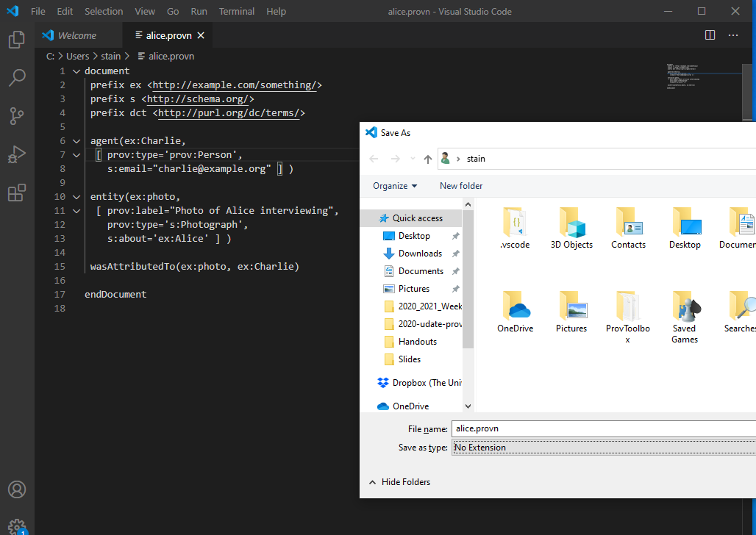The image size is (756, 535).
Task: Select the Slides folder in navigation pane
Action: [402, 359]
